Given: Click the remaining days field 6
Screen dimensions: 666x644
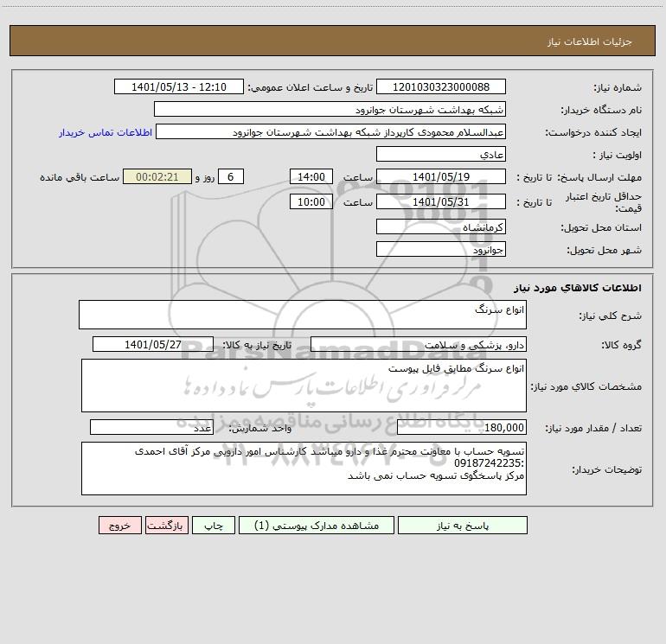Looking at the screenshot, I should [x=231, y=176].
